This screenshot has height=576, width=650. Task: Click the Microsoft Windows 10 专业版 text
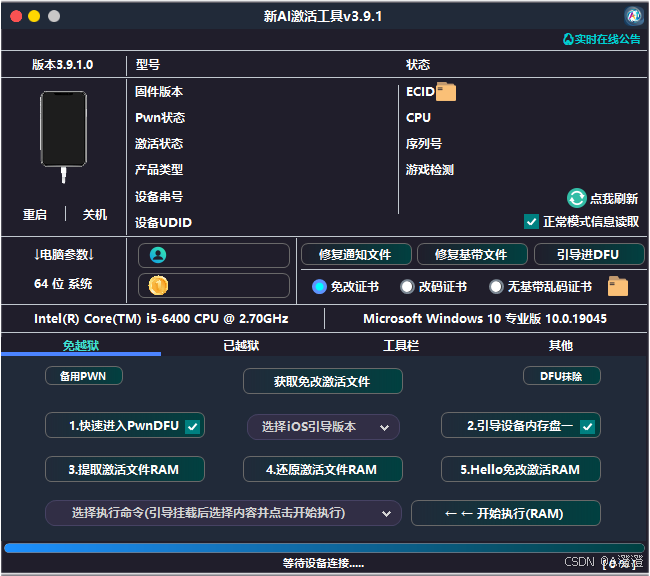[x=485, y=318]
